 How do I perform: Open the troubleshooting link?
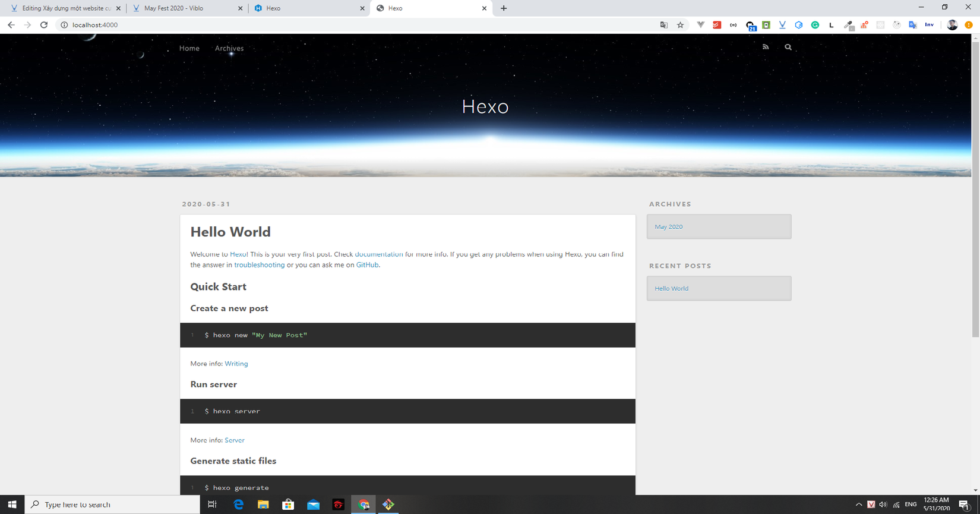click(260, 265)
